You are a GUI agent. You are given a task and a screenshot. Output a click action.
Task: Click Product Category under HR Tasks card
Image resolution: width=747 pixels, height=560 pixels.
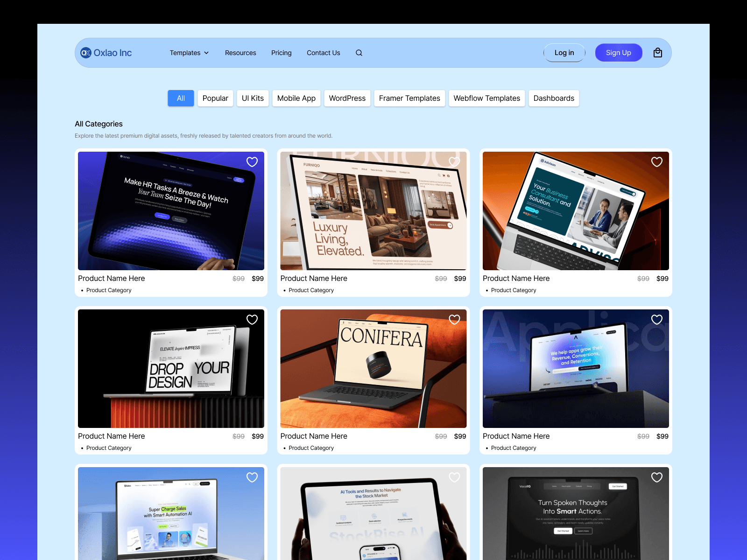coord(109,290)
